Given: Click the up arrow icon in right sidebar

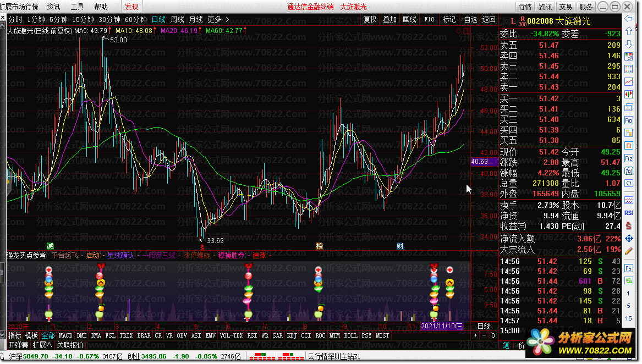Looking at the screenshot, I should [628, 31].
